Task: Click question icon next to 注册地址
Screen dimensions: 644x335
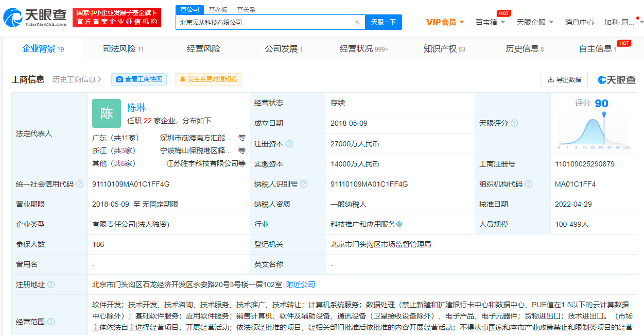Action: [x=51, y=284]
